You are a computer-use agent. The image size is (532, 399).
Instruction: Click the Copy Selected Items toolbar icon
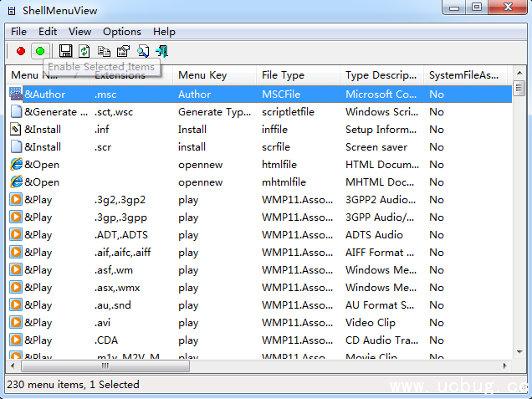[104, 51]
